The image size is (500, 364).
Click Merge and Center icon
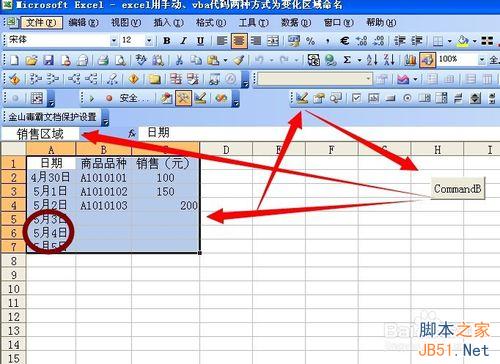pos(273,41)
